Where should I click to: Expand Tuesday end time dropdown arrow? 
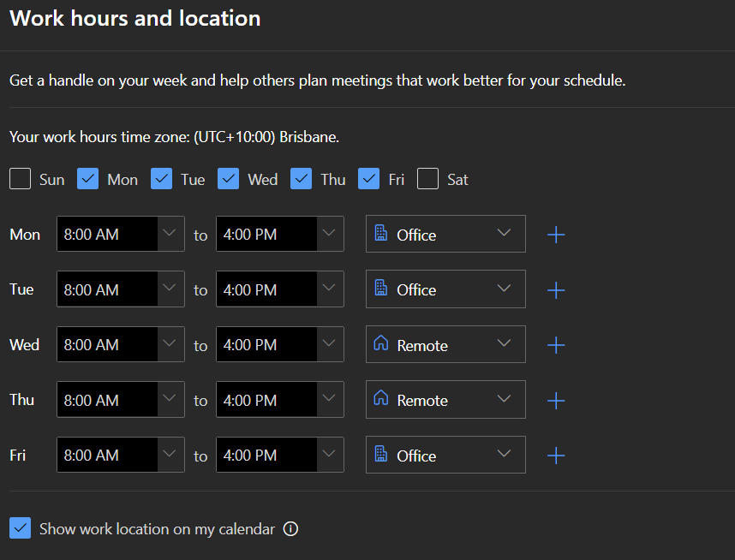coord(329,288)
